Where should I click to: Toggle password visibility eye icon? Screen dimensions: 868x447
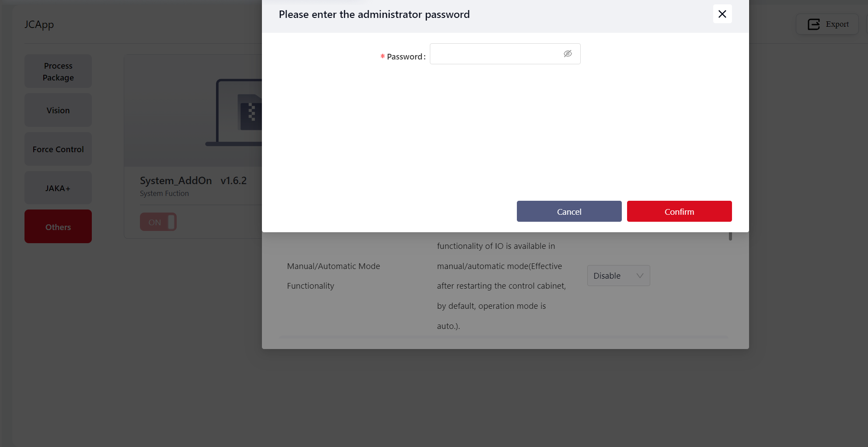(568, 54)
